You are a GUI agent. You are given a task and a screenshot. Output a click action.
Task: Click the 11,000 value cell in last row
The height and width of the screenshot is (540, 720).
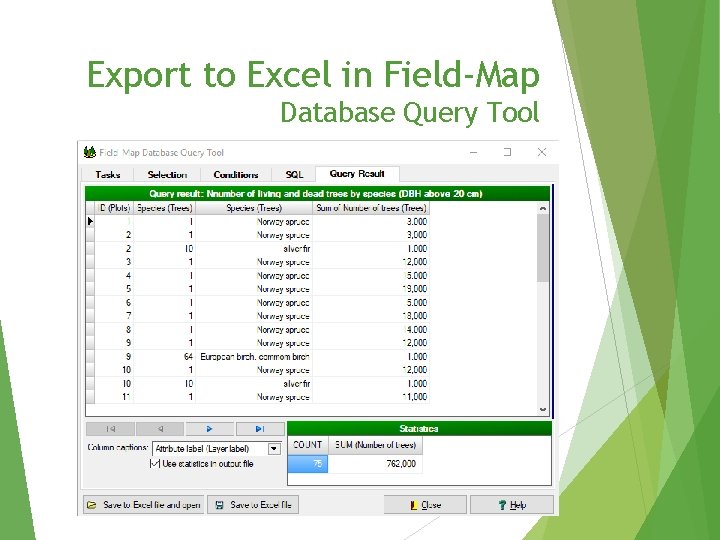[371, 397]
